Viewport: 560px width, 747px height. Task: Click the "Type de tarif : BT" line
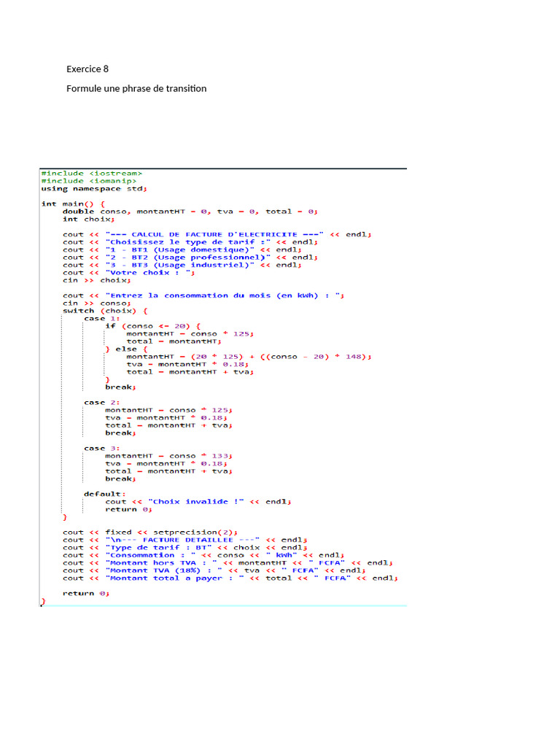185,547
